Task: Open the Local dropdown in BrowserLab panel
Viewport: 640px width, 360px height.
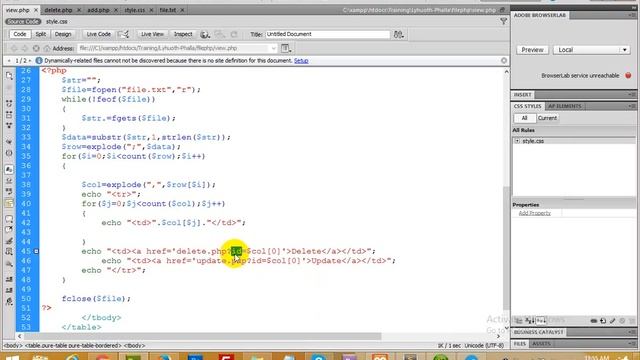Action: point(591,50)
